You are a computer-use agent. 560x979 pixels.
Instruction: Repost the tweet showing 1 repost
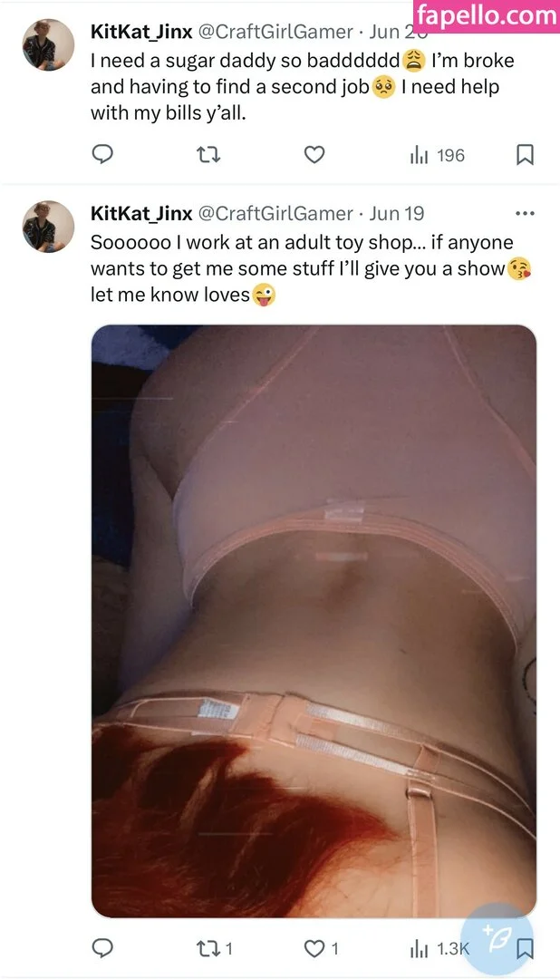[x=214, y=949]
